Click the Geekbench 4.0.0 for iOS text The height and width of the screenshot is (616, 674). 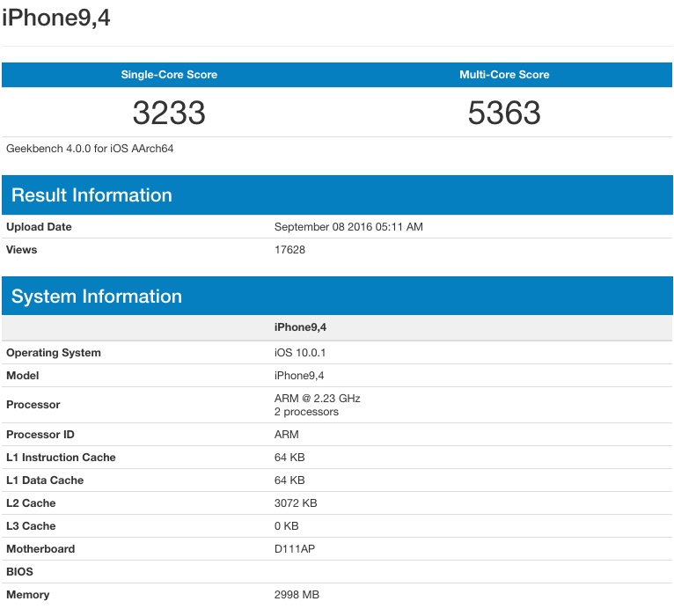[x=90, y=149]
